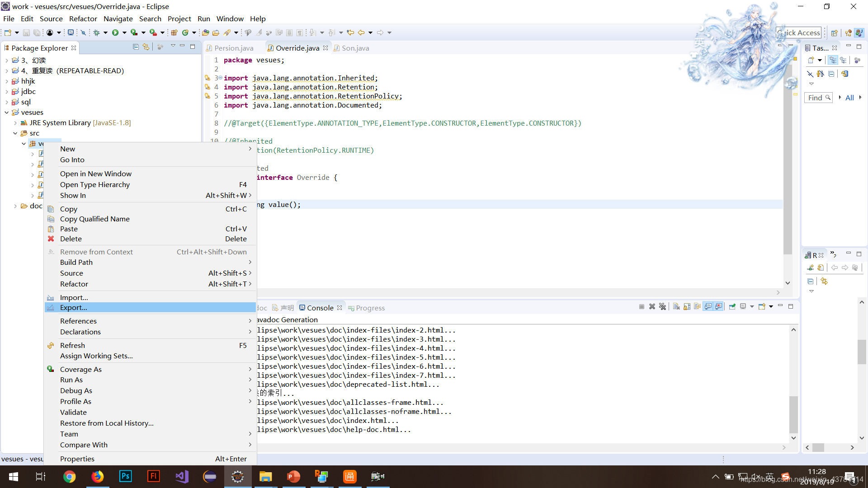
Task: Toggle the Show Console When Standard Out Changes button
Action: coord(708,306)
